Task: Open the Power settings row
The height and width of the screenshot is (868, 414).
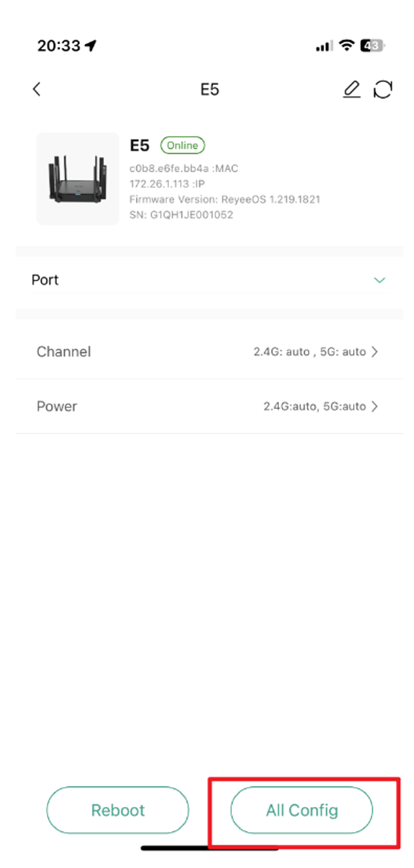Action: (209, 406)
